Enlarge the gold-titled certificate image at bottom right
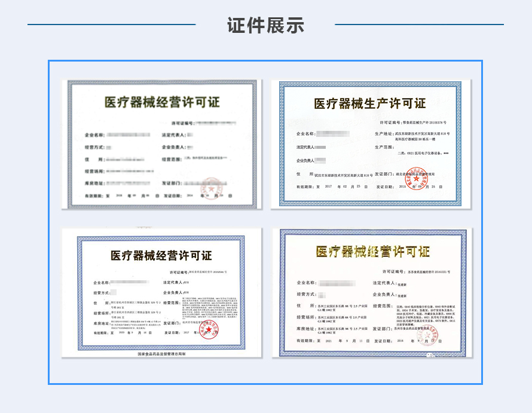Image resolution: width=532 pixels, height=413 pixels. (x=372, y=293)
